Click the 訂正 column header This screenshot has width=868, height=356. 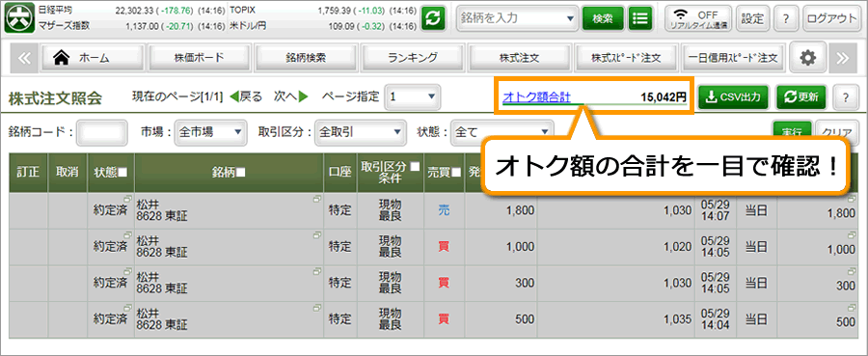click(x=29, y=172)
